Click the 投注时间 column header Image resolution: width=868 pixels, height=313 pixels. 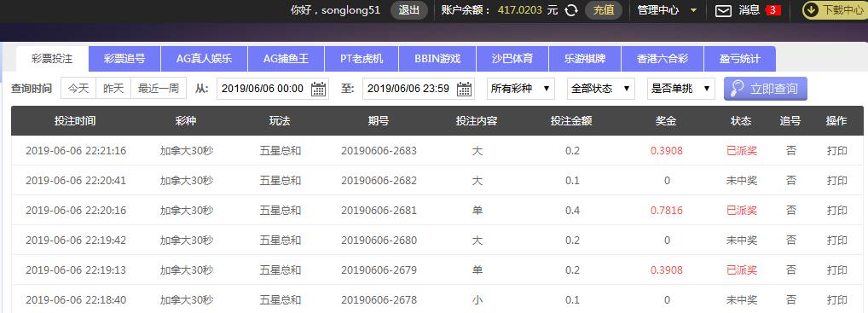tap(75, 121)
